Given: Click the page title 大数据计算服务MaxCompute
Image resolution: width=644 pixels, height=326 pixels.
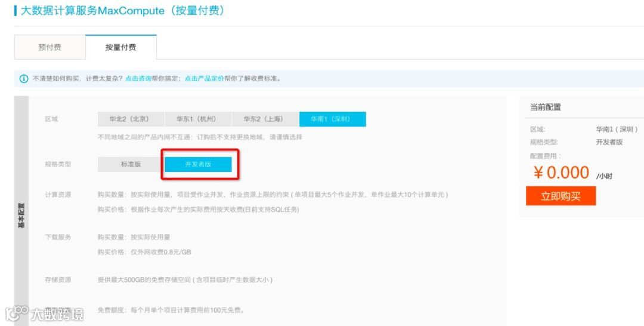Looking at the screenshot, I should [122, 11].
